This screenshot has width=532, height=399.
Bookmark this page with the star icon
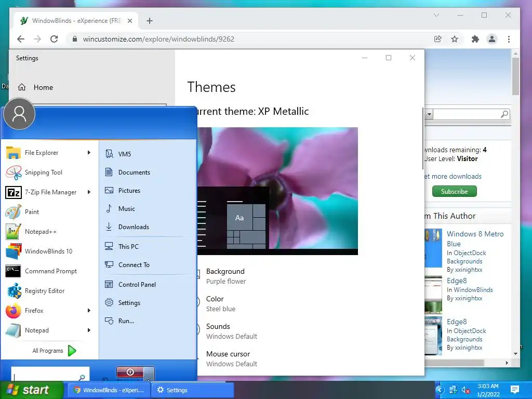pos(455,39)
